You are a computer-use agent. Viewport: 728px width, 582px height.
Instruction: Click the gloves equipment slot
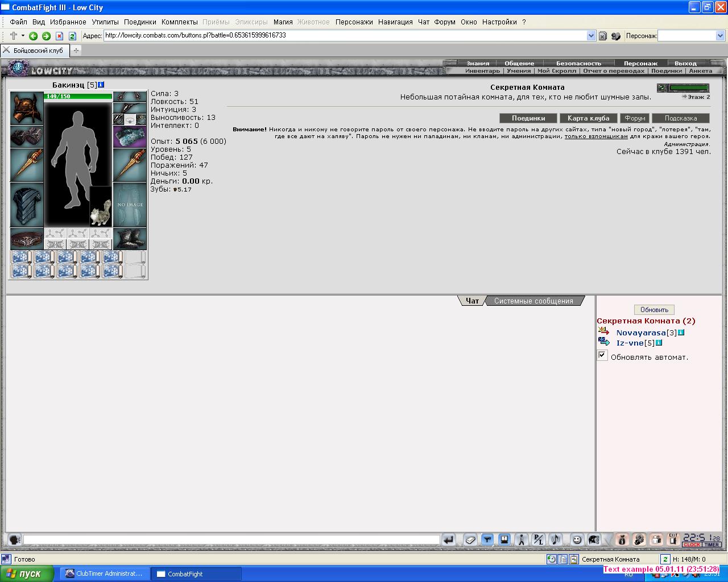point(27,137)
